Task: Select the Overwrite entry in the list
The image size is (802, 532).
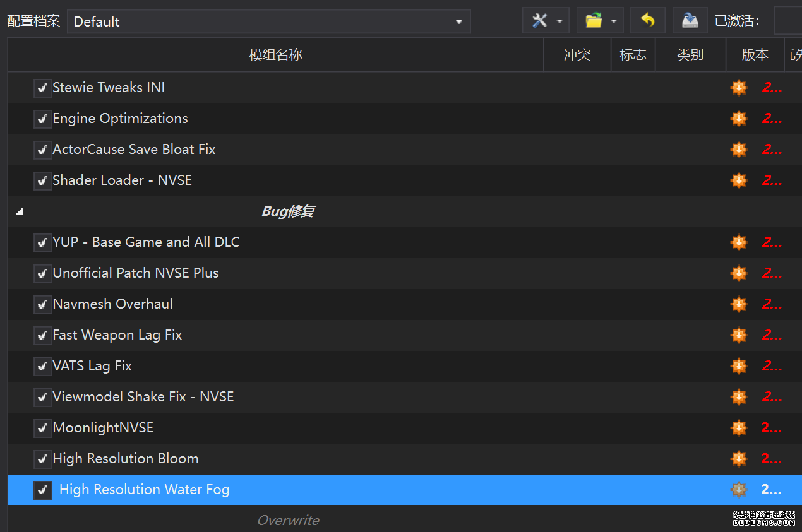Action: click(288, 520)
